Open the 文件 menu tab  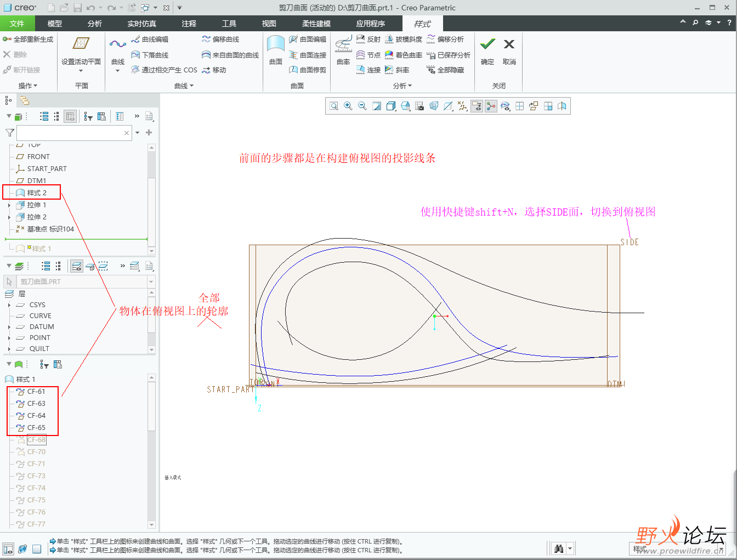click(17, 24)
